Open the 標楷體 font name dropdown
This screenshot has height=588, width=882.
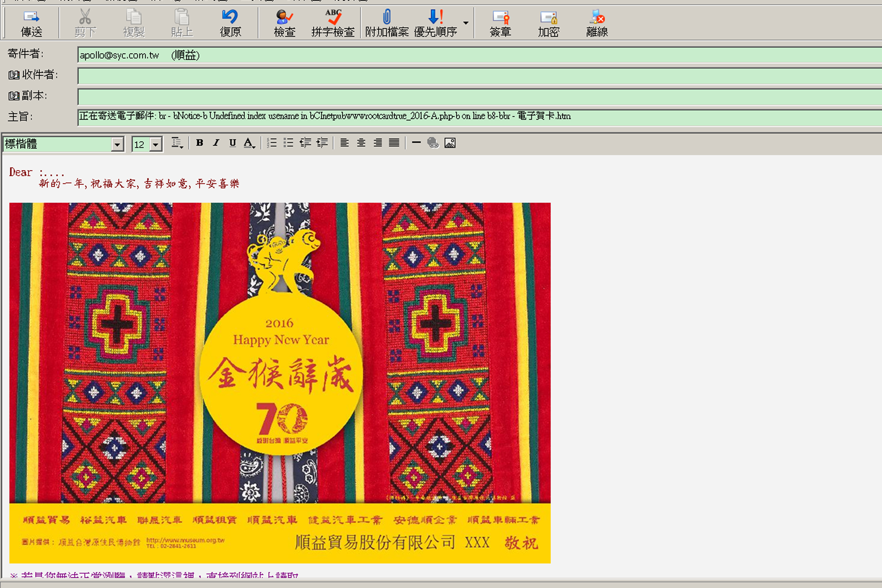pyautogui.click(x=117, y=144)
